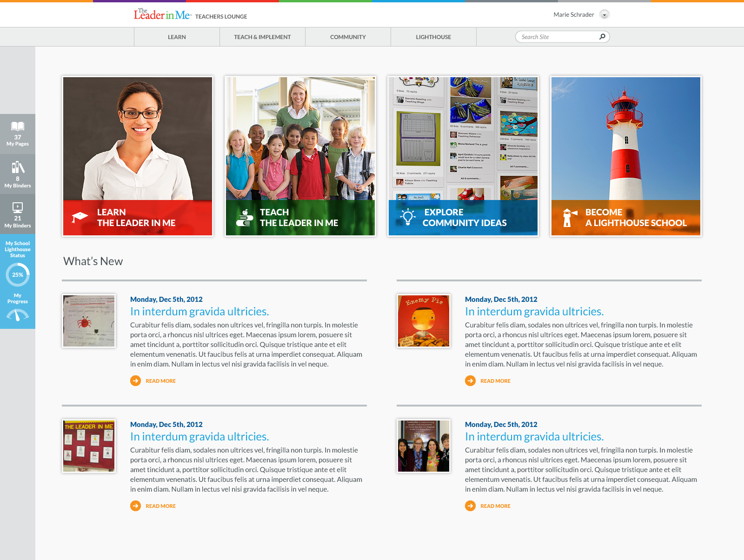This screenshot has width=744, height=560.
Task: Open article title beside Enemy Pie thumbnail
Action: tap(534, 312)
